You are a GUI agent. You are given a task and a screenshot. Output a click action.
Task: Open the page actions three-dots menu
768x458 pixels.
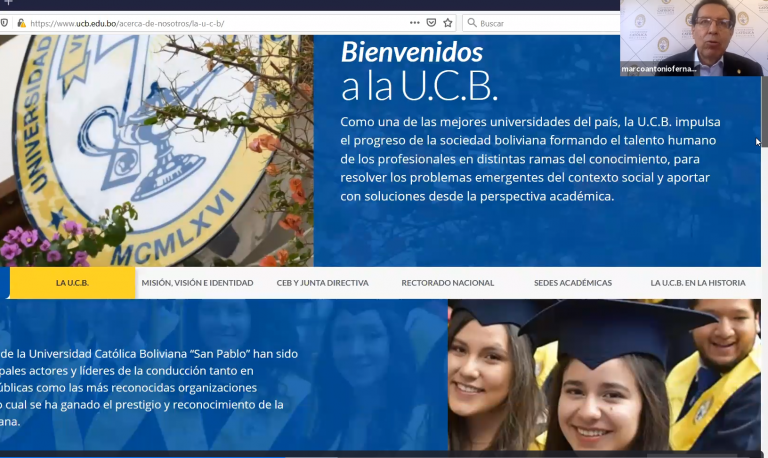tap(415, 22)
